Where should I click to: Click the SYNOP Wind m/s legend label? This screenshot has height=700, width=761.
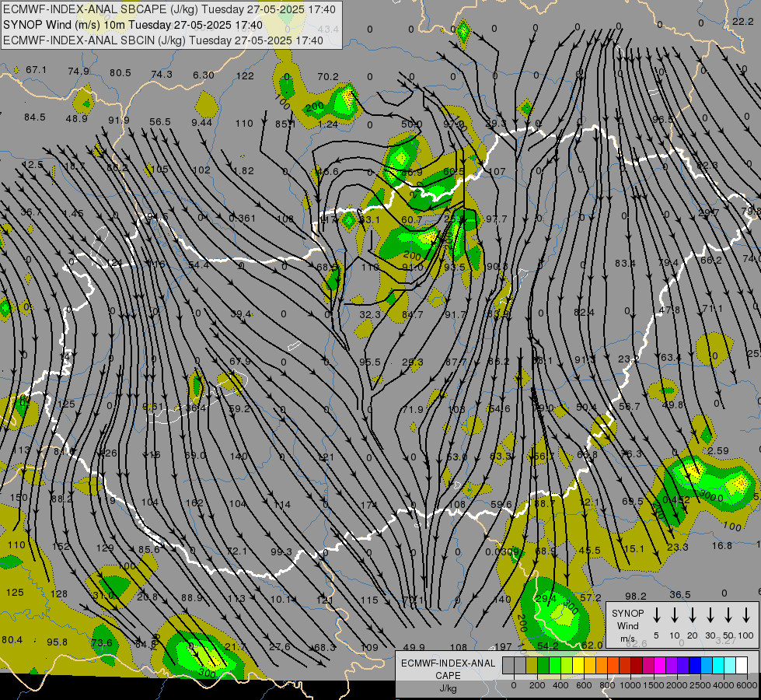627,626
